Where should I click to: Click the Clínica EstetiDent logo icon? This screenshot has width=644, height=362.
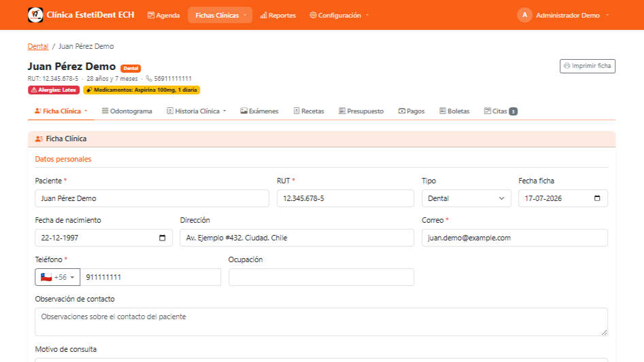tap(35, 15)
